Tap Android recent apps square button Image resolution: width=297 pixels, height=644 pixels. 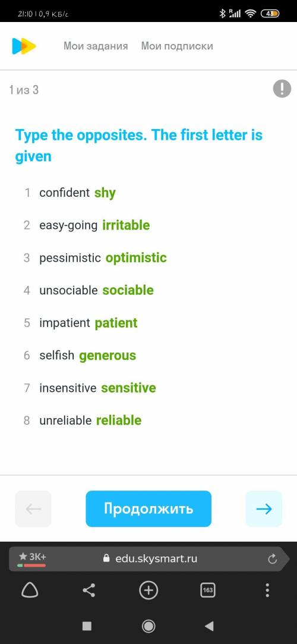[87, 626]
